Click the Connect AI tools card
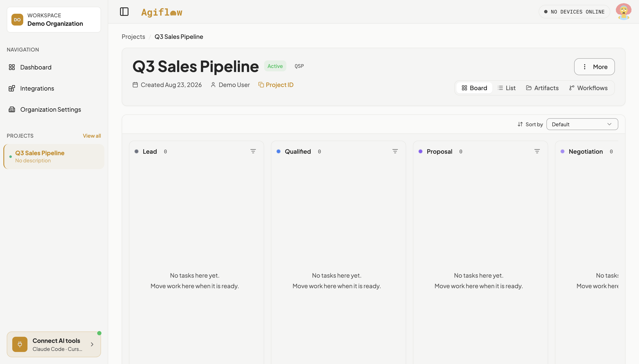Image resolution: width=639 pixels, height=364 pixels. pyautogui.click(x=54, y=344)
